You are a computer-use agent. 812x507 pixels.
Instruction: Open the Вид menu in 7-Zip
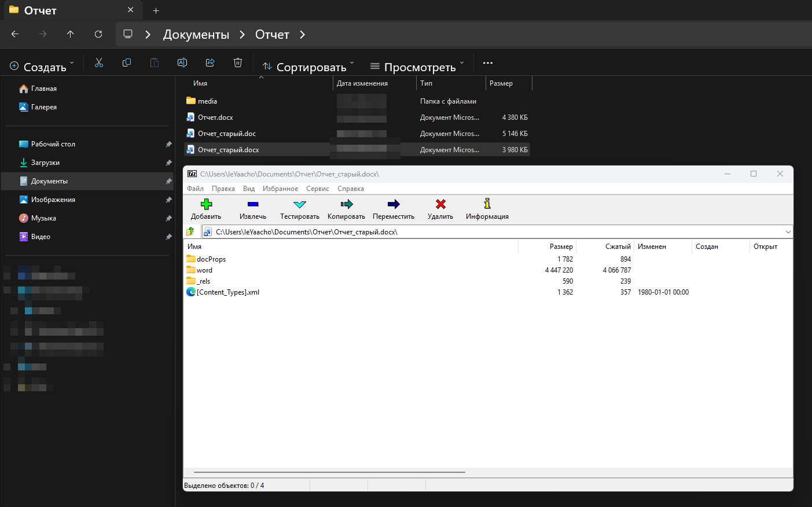[x=249, y=189]
